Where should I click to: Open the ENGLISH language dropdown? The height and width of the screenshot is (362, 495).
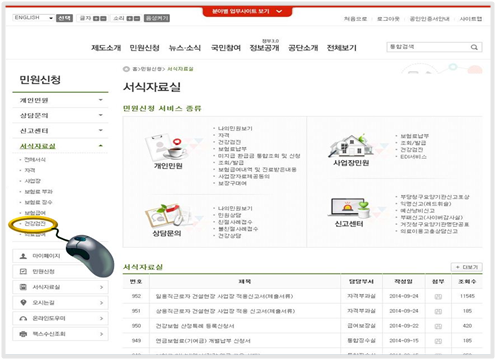pyautogui.click(x=33, y=18)
